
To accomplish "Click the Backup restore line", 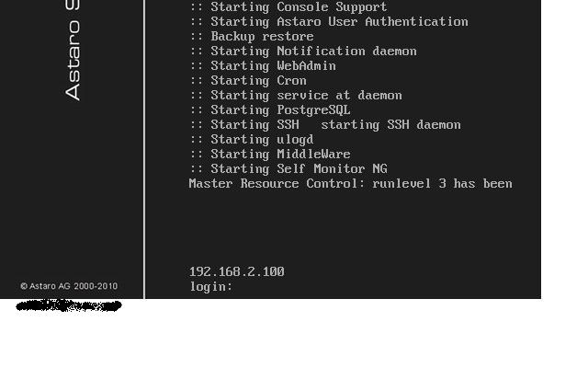I will 252,37.
